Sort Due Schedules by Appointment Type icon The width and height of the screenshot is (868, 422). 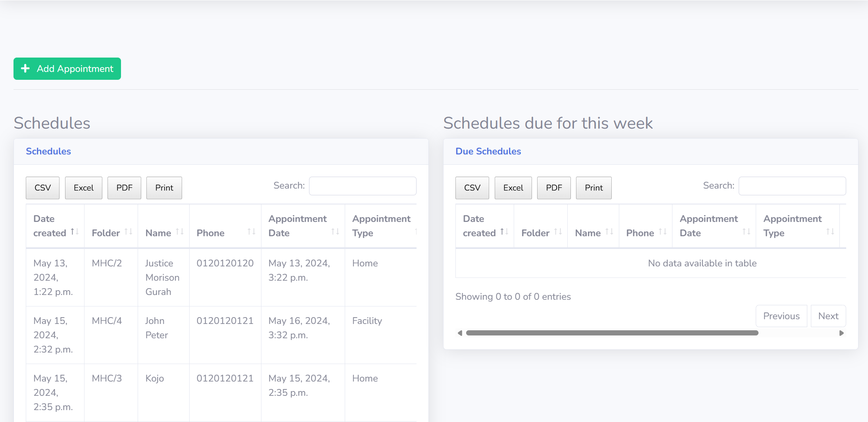(x=830, y=231)
